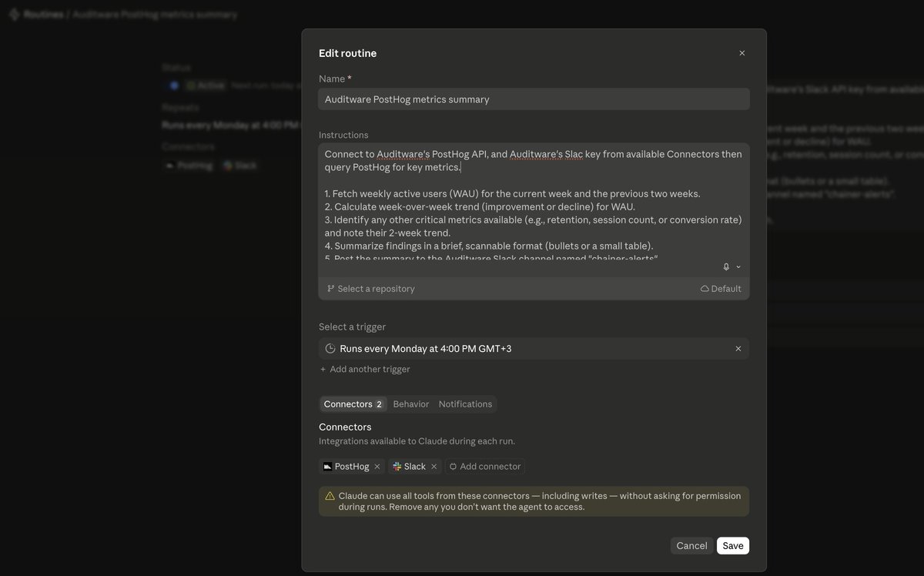Click the plus icon before Add another trigger

[x=323, y=369]
